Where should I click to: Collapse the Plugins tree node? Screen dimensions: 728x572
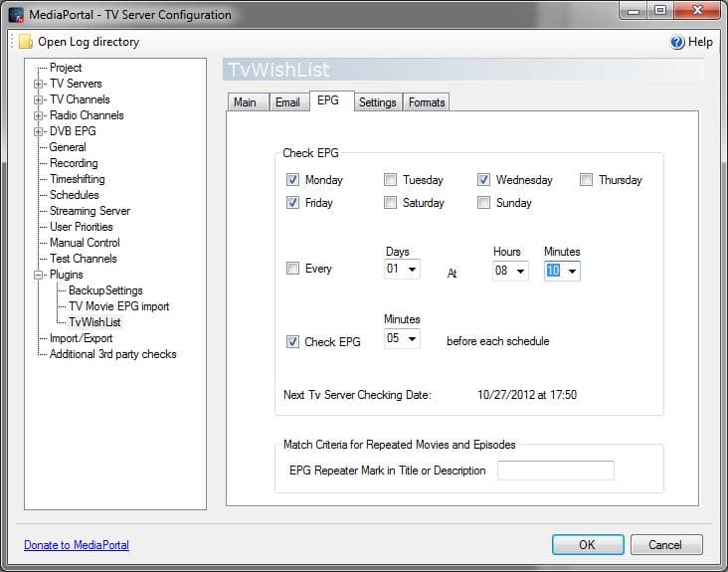click(39, 275)
